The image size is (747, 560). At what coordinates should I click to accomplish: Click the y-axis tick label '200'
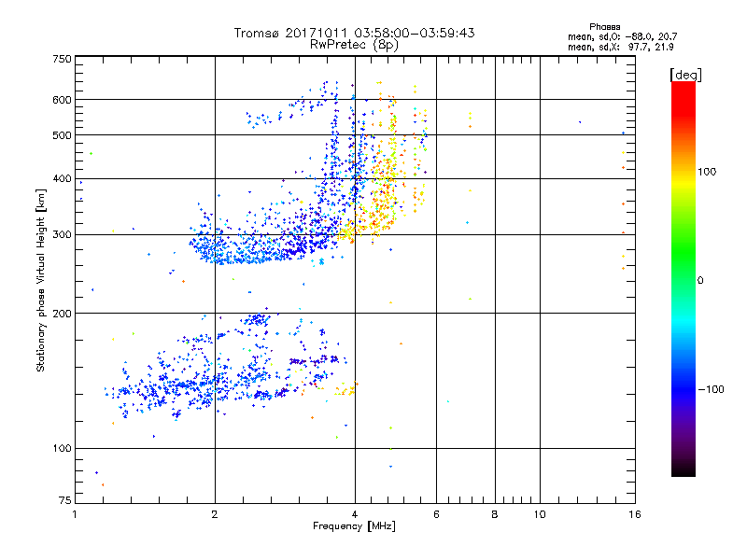[63, 314]
